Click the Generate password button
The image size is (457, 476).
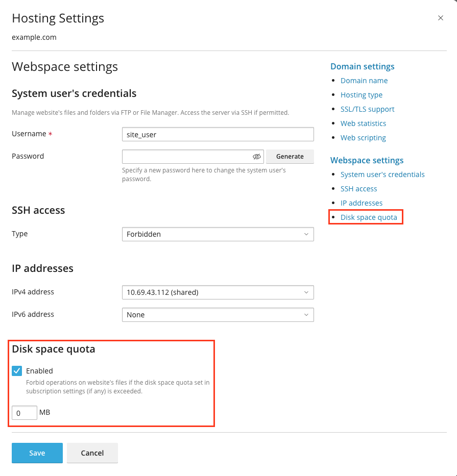(x=290, y=157)
